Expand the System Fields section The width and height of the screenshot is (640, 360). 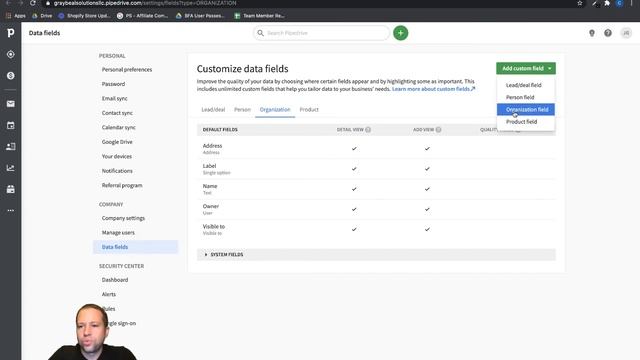tap(376, 254)
